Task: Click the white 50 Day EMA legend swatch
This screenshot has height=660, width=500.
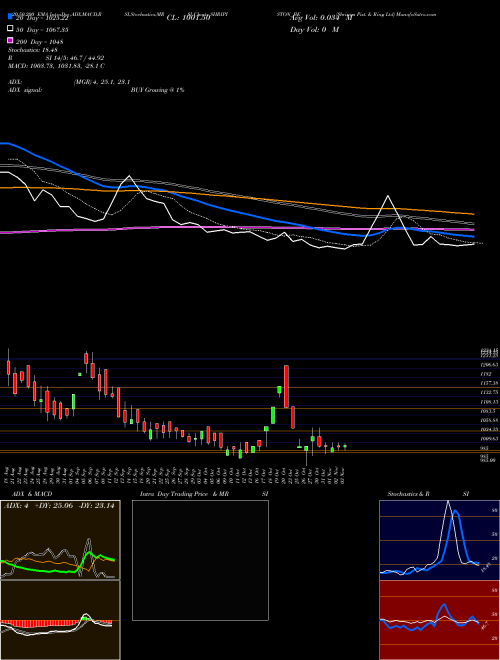Action: [10, 29]
